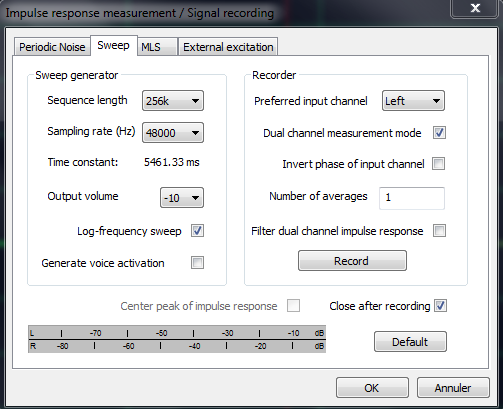Open Preferred input channel dropdown
The width and height of the screenshot is (503, 409).
pos(413,100)
